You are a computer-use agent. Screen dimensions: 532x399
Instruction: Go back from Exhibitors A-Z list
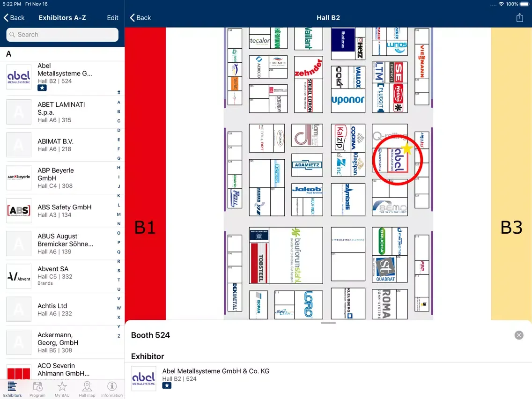pyautogui.click(x=14, y=18)
